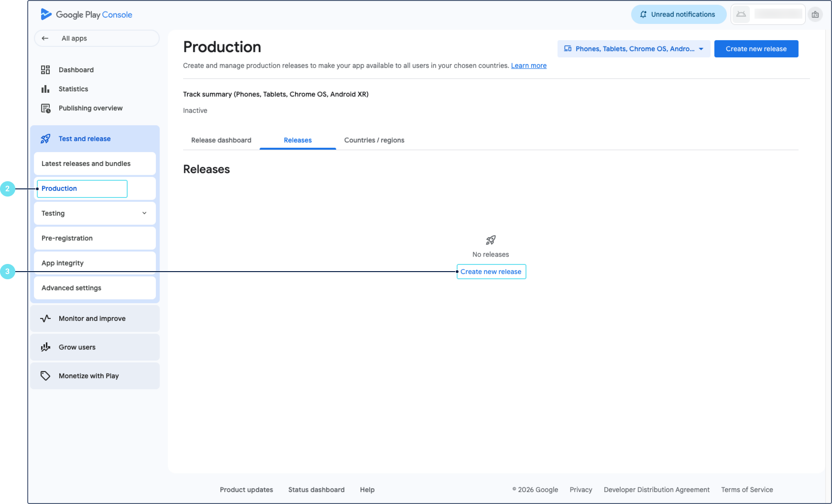
Task: Click the Production page heading
Action: (222, 47)
